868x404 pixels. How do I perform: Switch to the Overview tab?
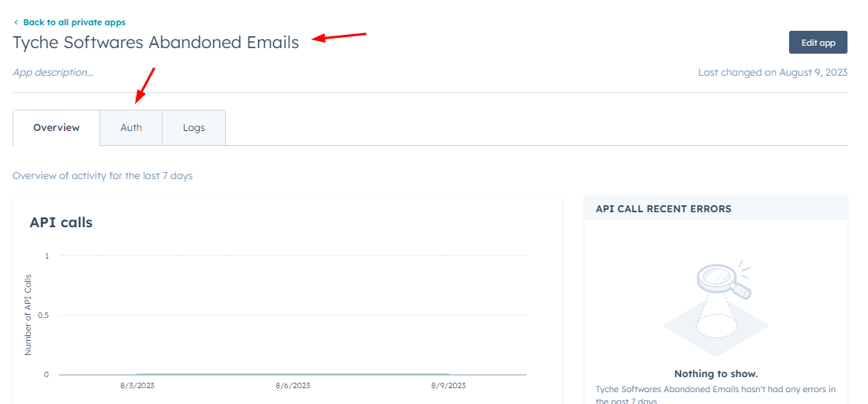pos(57,128)
